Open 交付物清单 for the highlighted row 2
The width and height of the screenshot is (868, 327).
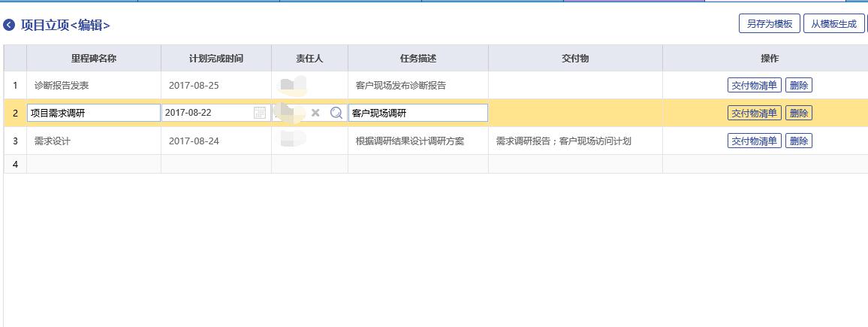pyautogui.click(x=754, y=113)
